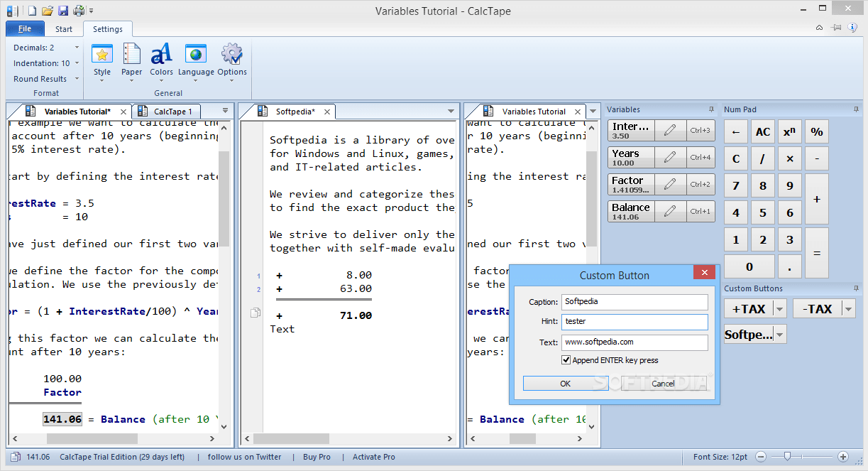Open the +TAX button dropdown arrow
This screenshot has height=471, width=868.
780,308
